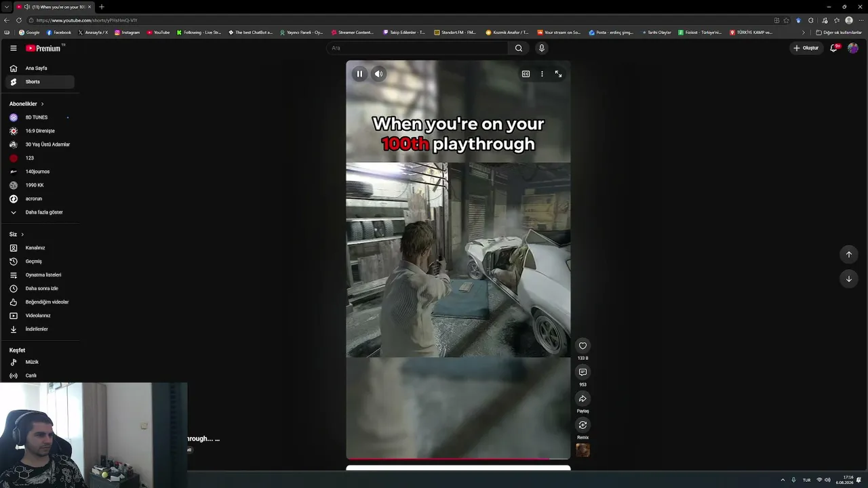868x488 pixels.
Task: Bookmark this page with star icon
Action: coord(786,20)
